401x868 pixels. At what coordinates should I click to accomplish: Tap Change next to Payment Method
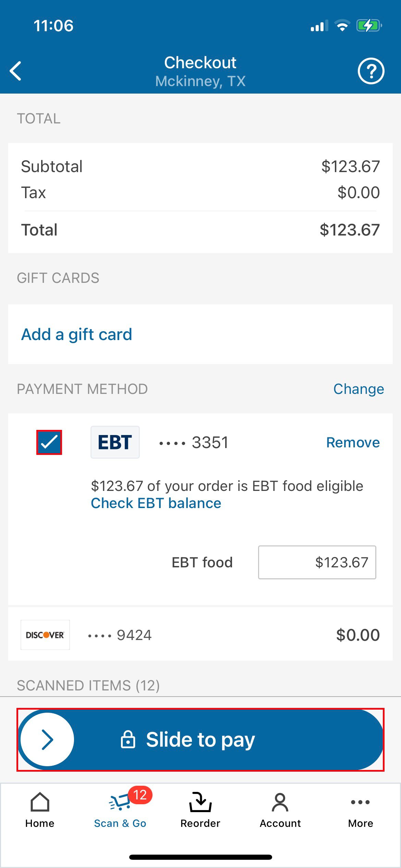tap(359, 389)
